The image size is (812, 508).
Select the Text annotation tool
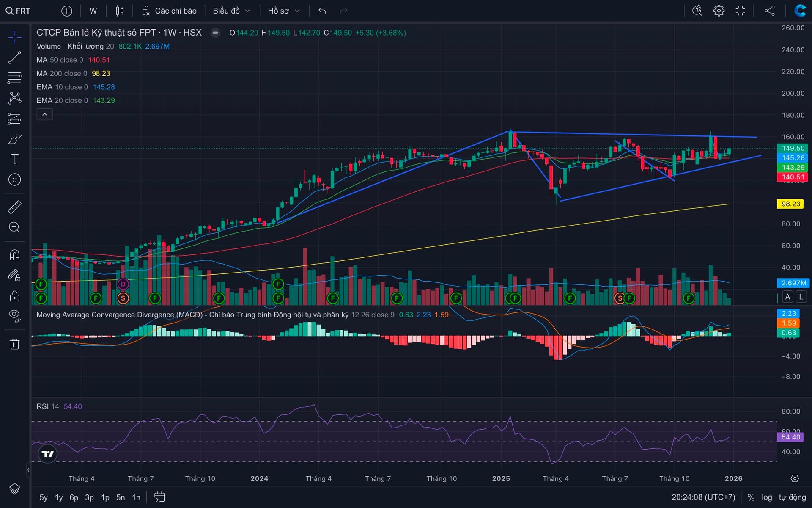coord(14,159)
